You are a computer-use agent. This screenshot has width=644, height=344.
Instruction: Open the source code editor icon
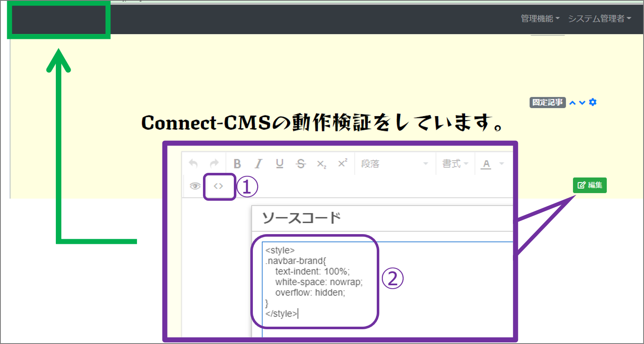[219, 186]
